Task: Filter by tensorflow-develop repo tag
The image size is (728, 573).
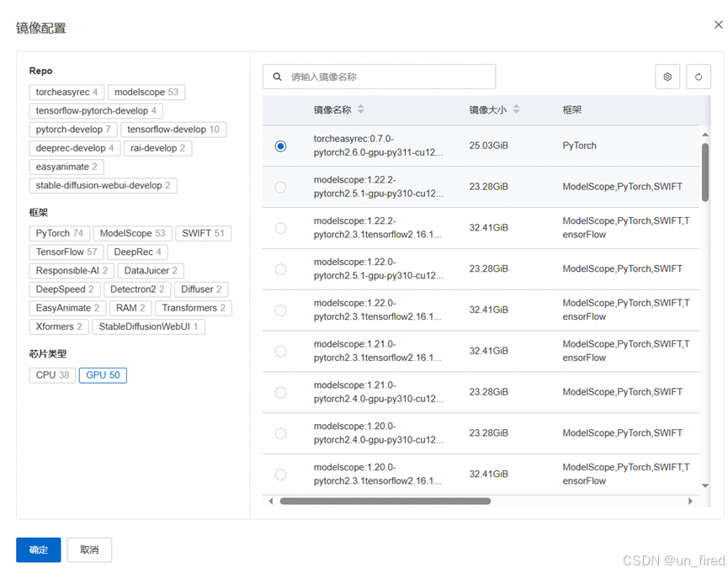Action: click(x=173, y=129)
